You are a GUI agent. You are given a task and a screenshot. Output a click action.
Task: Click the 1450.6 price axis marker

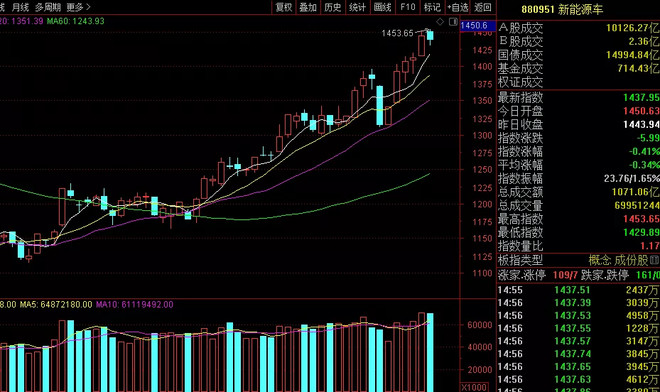click(474, 26)
